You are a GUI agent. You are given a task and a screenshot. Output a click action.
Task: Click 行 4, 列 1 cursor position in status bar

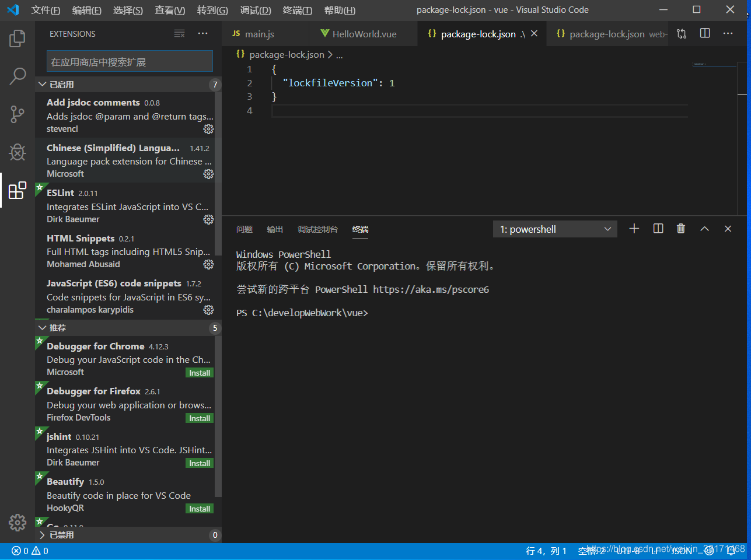546,551
